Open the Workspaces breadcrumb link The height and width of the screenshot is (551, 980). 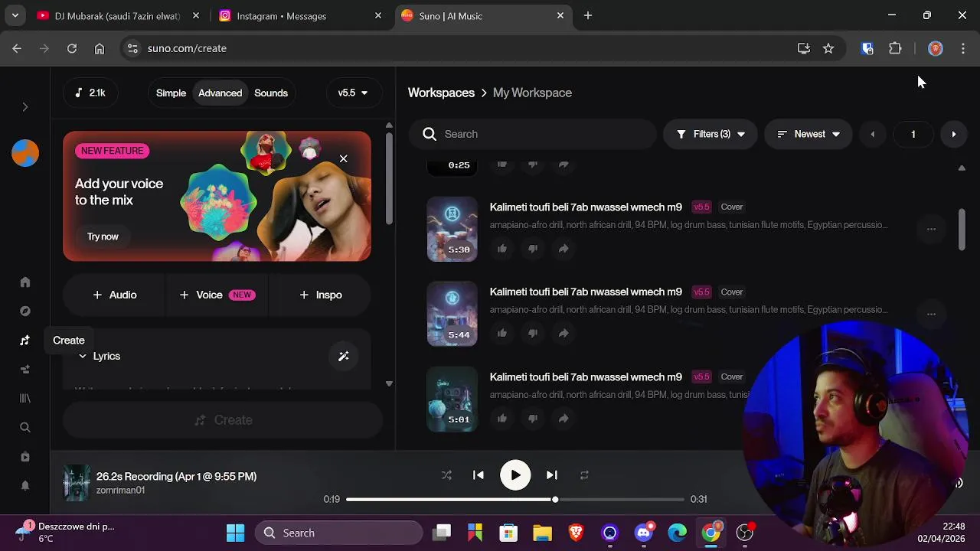pos(441,93)
